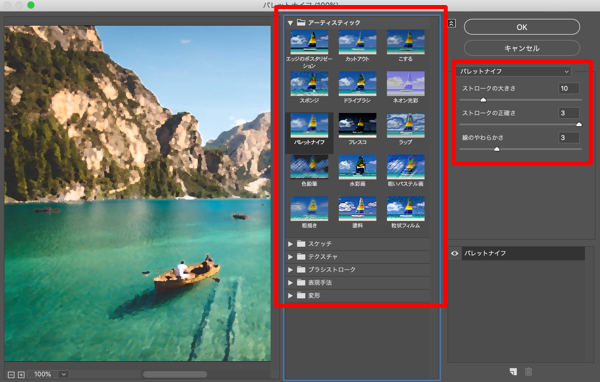Click the ストロークの正確さ slider handle
Screen dimensions: 600x382
coord(579,124)
